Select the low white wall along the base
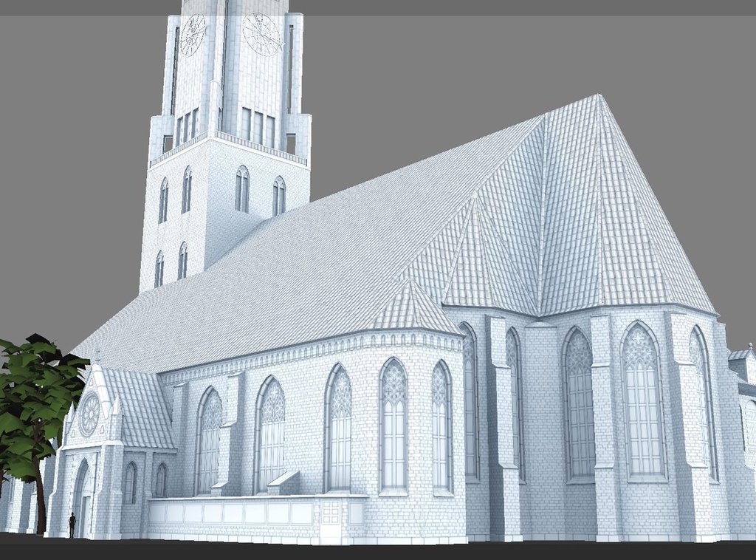This screenshot has width=756, height=560. [x=236, y=510]
